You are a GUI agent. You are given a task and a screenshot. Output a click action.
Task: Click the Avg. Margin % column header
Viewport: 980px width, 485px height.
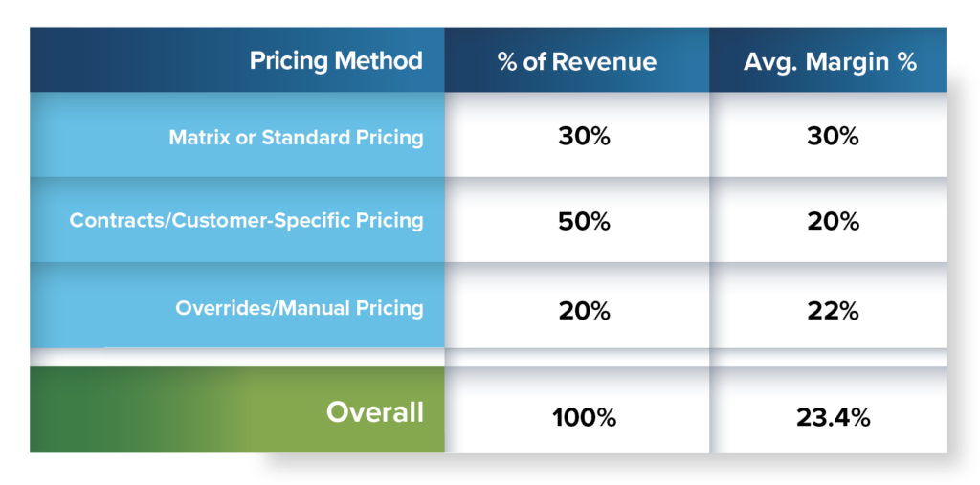[x=828, y=60]
